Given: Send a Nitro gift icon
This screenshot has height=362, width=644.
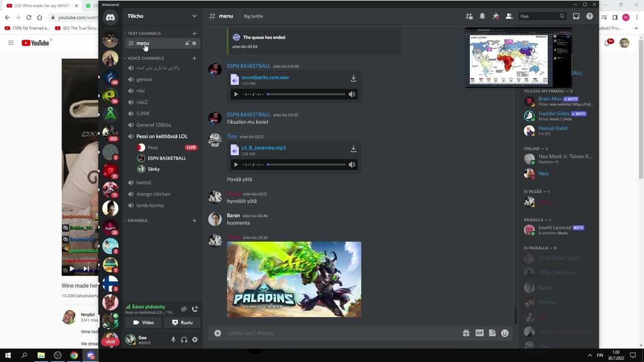Looking at the screenshot, I should pyautogui.click(x=466, y=333).
